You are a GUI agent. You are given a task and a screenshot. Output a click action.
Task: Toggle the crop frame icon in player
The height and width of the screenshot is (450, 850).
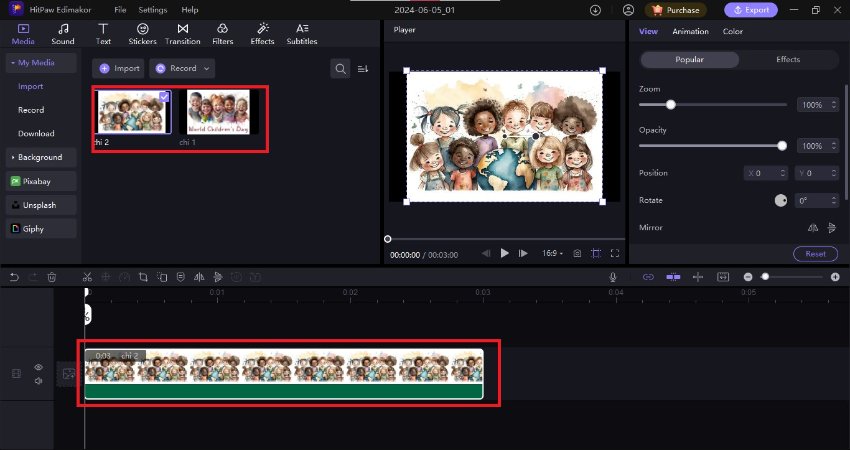[596, 253]
